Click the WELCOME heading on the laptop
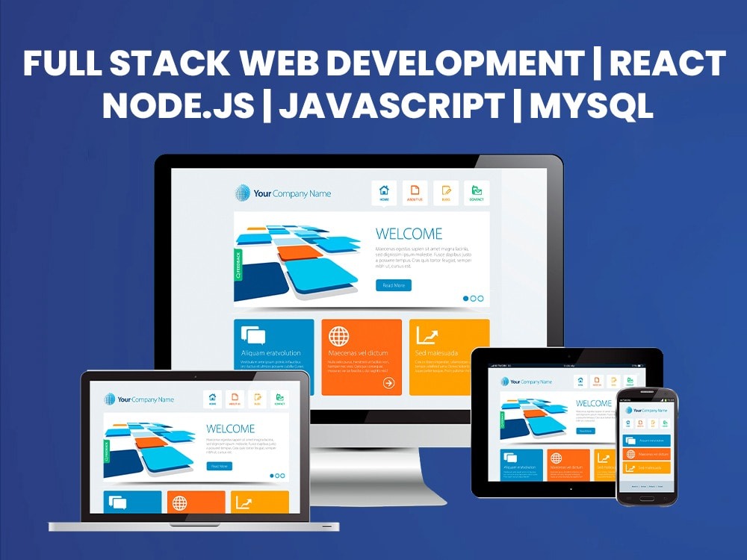747x560 pixels. point(231,429)
